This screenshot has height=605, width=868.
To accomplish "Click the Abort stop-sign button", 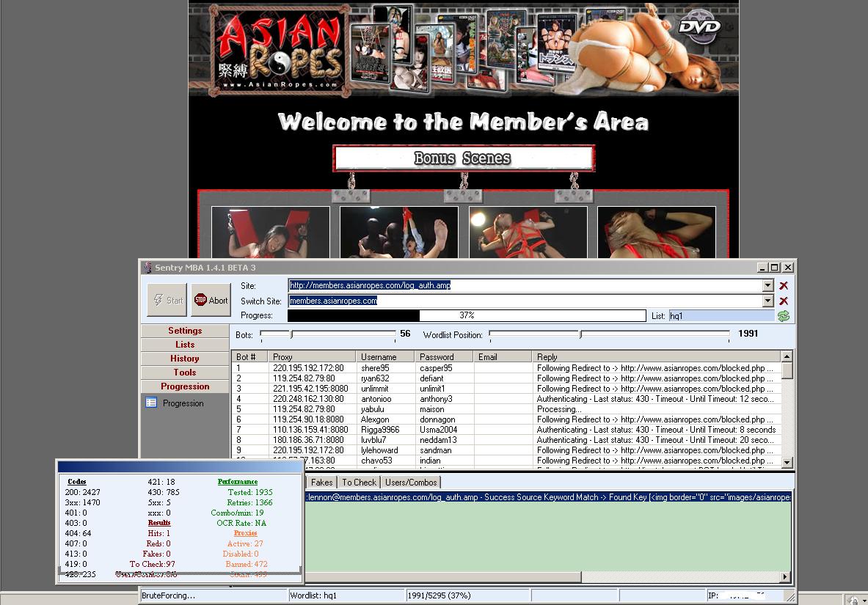I will tap(211, 300).
